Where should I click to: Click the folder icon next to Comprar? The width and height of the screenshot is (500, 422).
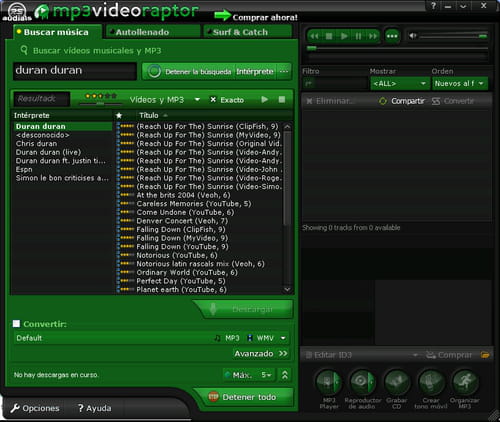point(485,355)
